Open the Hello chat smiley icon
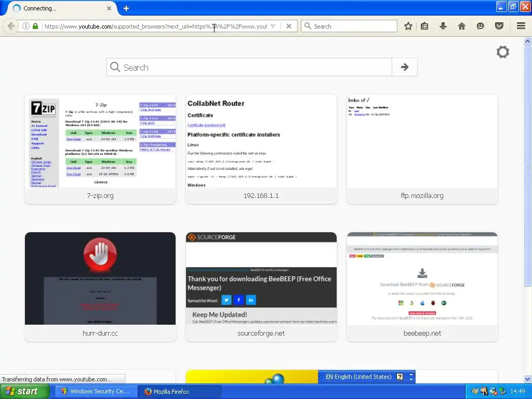 point(481,26)
